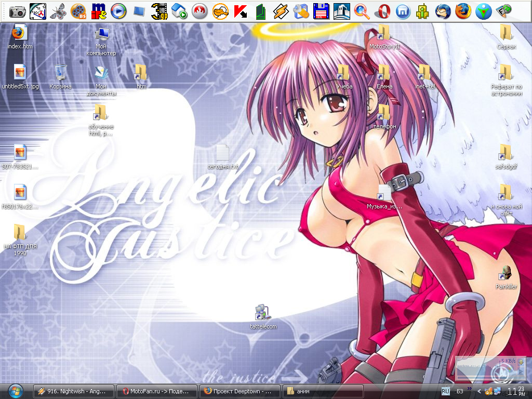Select the и снова мой сайт folder

pos(506,201)
